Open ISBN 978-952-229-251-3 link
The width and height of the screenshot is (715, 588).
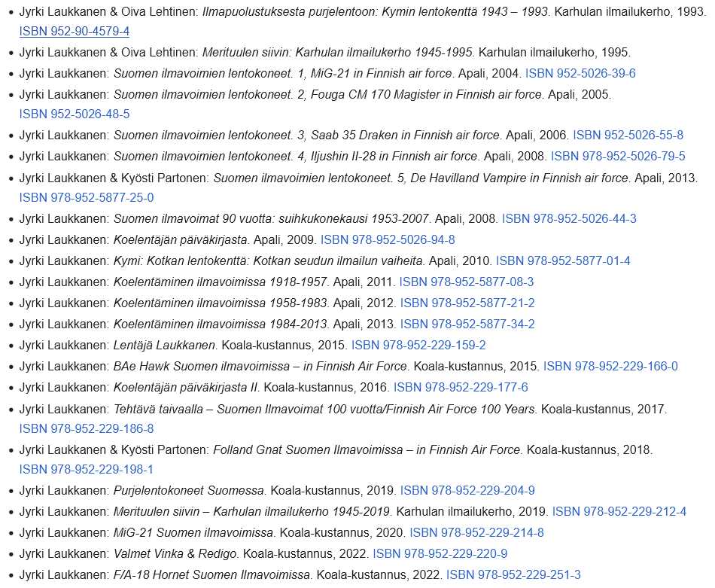click(513, 574)
